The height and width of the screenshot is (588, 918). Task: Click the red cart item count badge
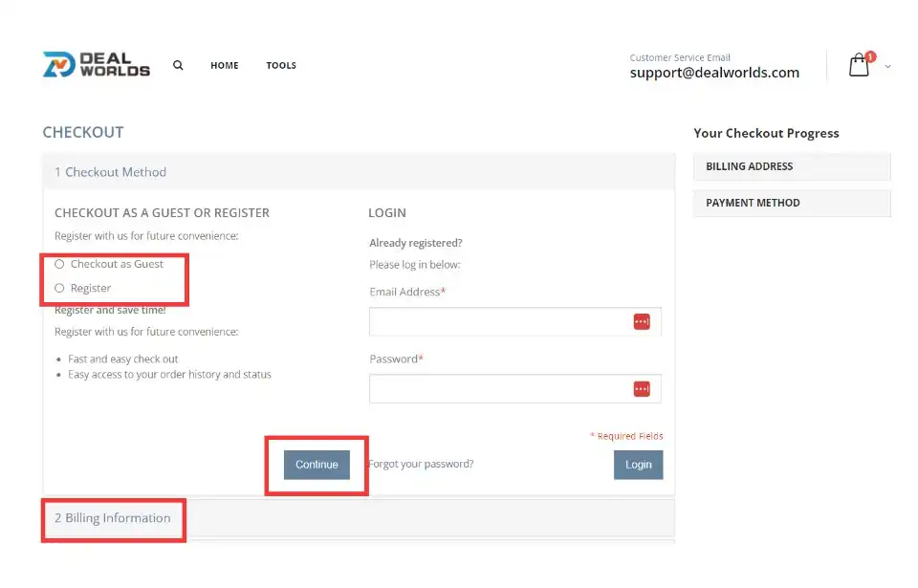(x=870, y=56)
